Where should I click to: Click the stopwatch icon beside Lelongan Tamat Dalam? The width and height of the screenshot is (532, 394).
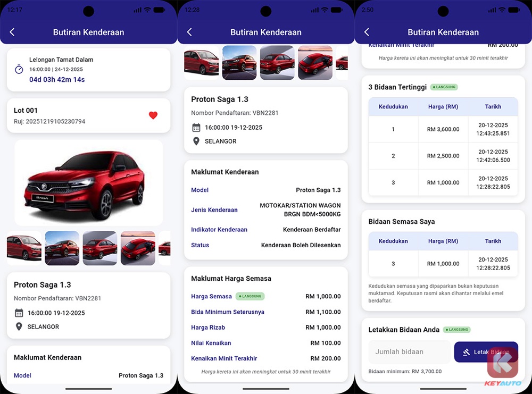(19, 69)
